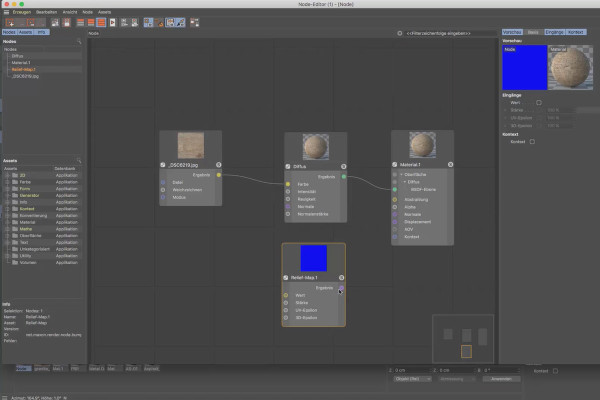
Task: Toggle the icon left of the Relief-Map.1 title
Action: coord(286,278)
